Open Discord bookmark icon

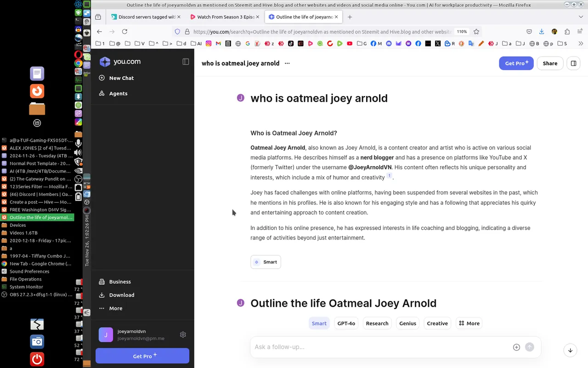click(389, 44)
